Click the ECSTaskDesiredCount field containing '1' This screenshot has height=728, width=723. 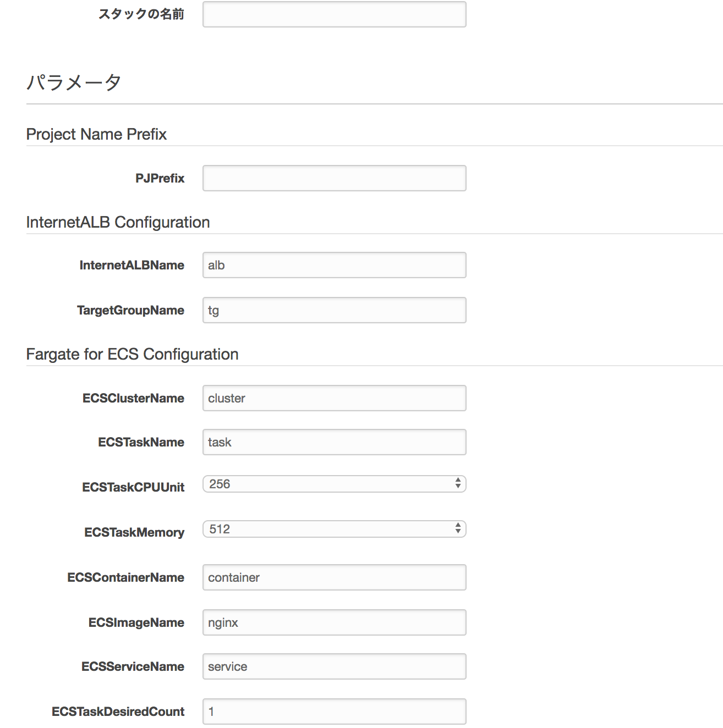pos(333,711)
